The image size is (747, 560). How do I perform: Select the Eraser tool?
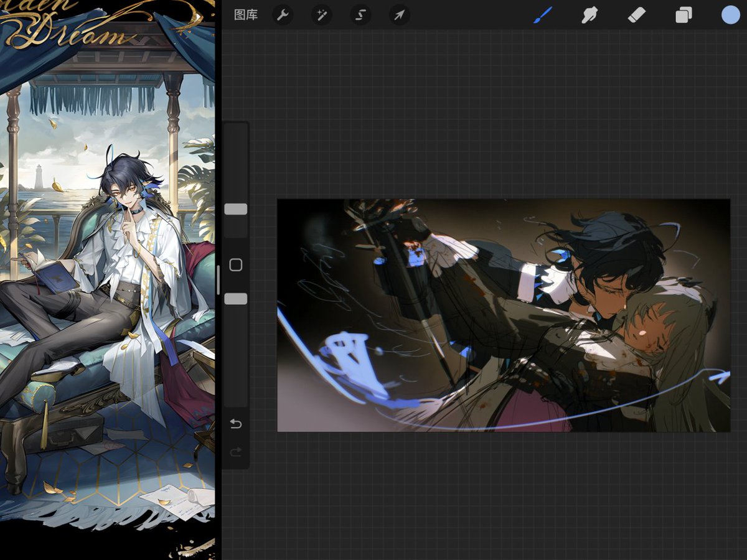tap(636, 15)
